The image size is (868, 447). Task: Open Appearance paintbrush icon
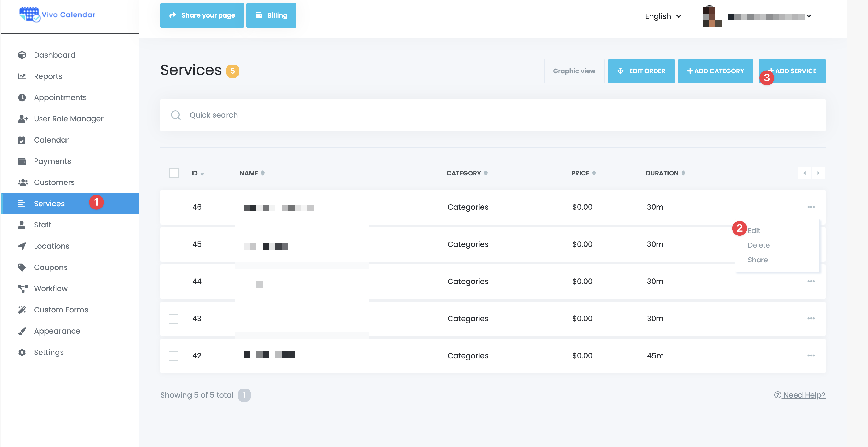(x=22, y=331)
